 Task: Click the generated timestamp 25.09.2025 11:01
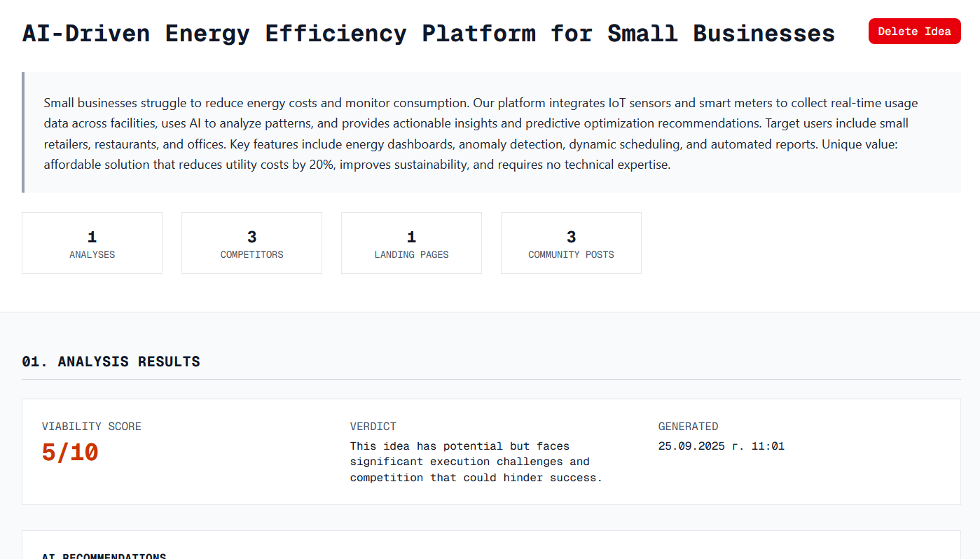pyautogui.click(x=721, y=446)
